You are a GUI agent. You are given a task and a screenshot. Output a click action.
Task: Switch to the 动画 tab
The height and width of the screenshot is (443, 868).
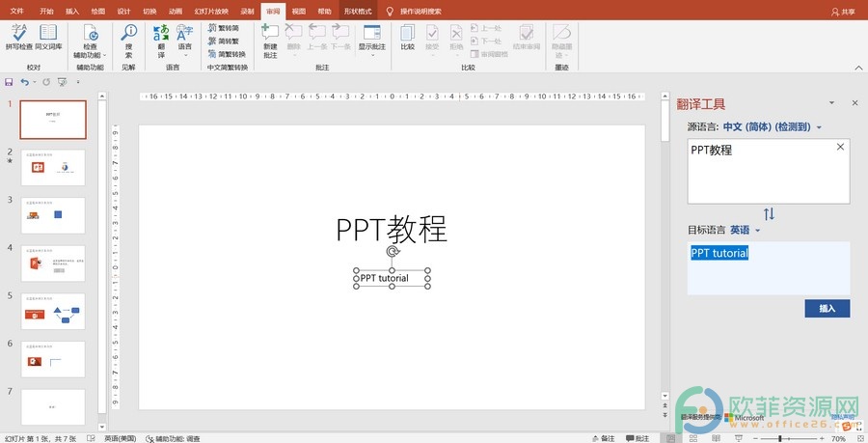click(176, 11)
